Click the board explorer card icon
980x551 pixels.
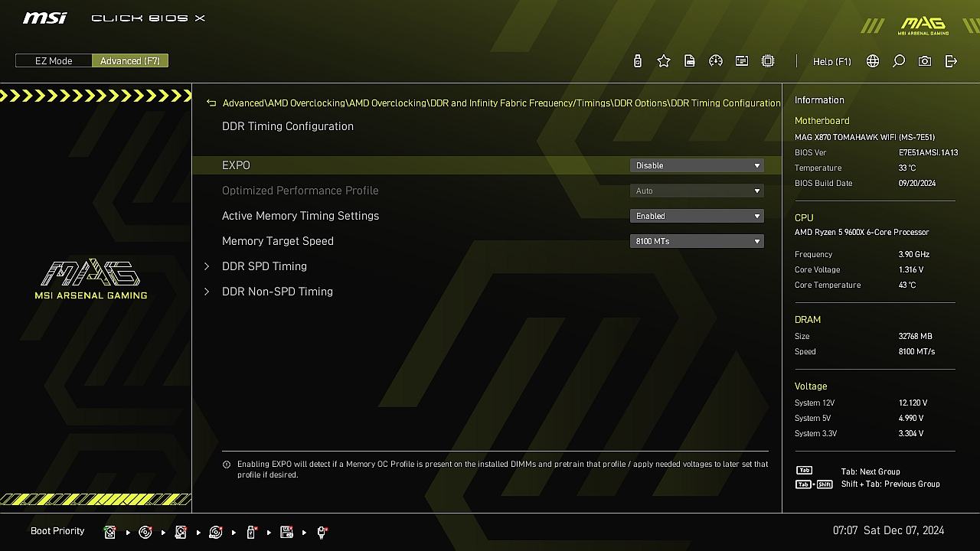tap(742, 61)
